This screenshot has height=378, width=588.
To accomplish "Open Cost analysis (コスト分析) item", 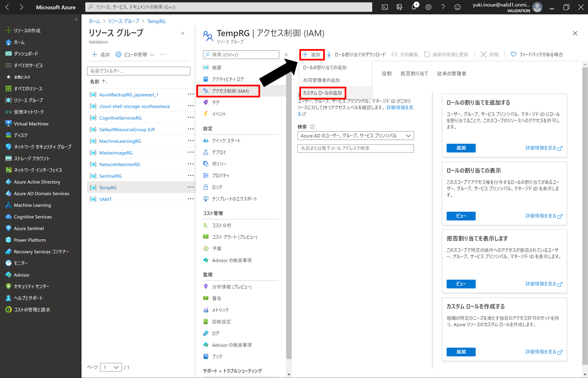I will click(x=222, y=225).
